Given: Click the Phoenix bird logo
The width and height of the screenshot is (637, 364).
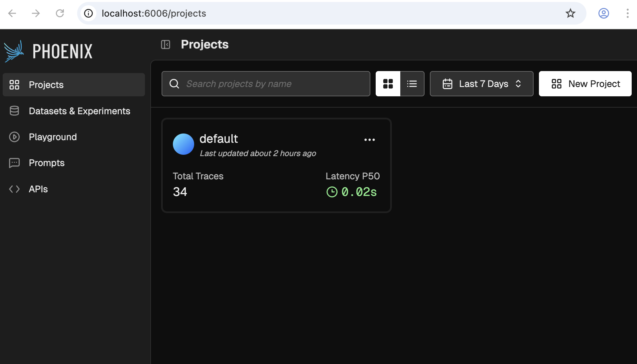Looking at the screenshot, I should pyautogui.click(x=14, y=51).
